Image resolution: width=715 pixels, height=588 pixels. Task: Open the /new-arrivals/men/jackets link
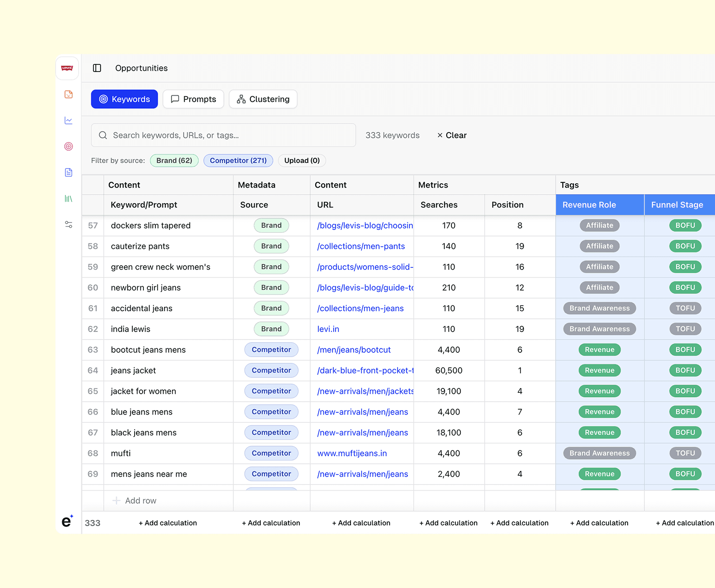point(365,392)
